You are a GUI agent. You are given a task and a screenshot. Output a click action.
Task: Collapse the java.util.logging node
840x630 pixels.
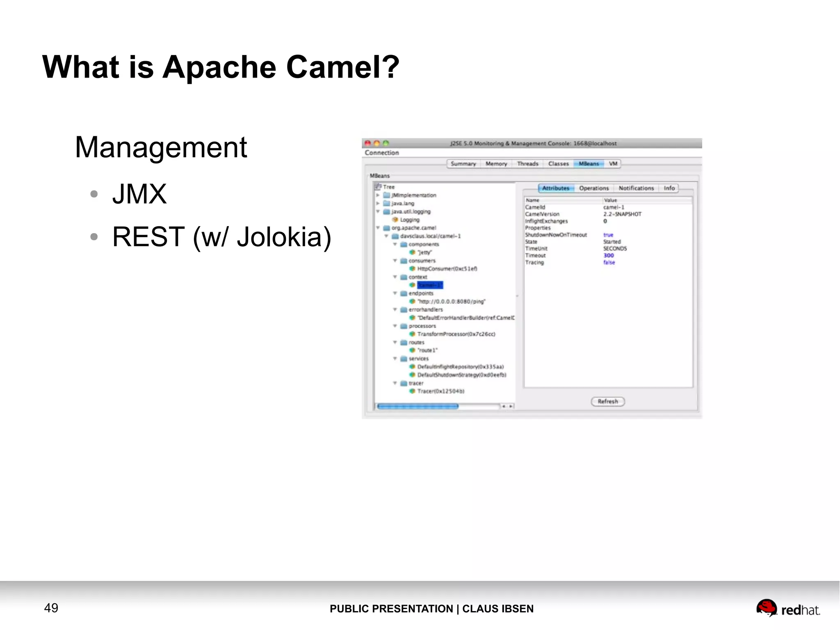tap(378, 211)
